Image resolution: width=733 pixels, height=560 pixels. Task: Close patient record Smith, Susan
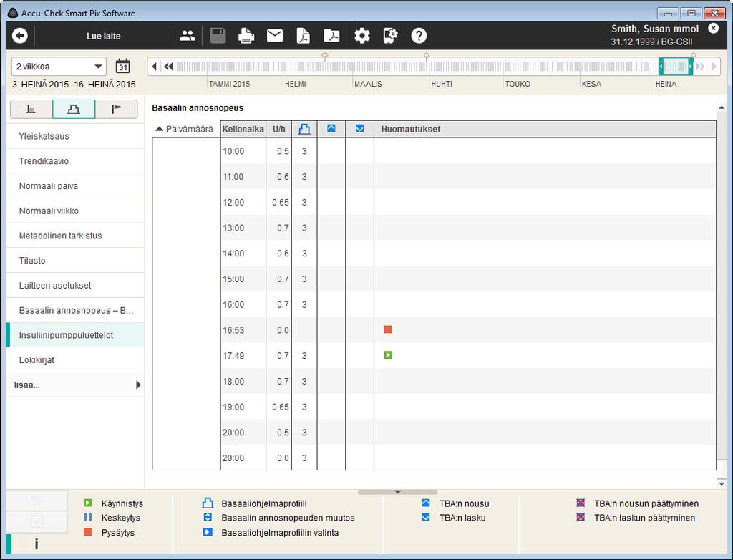(714, 29)
